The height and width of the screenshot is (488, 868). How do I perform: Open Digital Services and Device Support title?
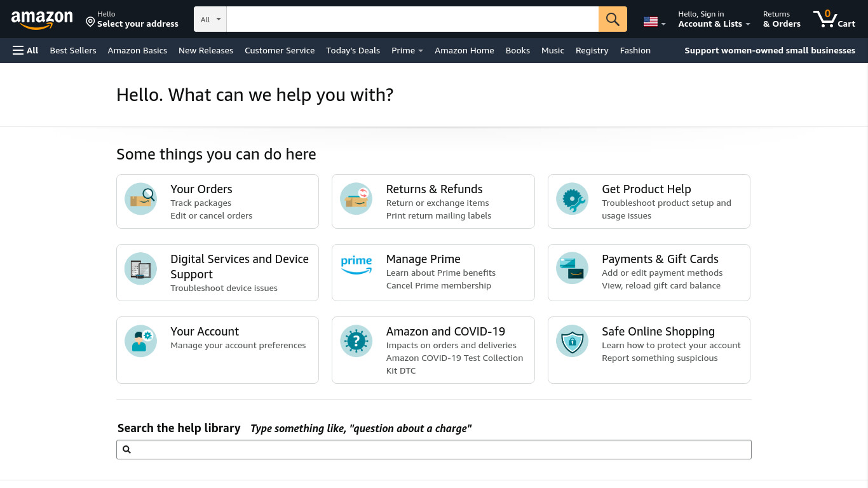[240, 266]
